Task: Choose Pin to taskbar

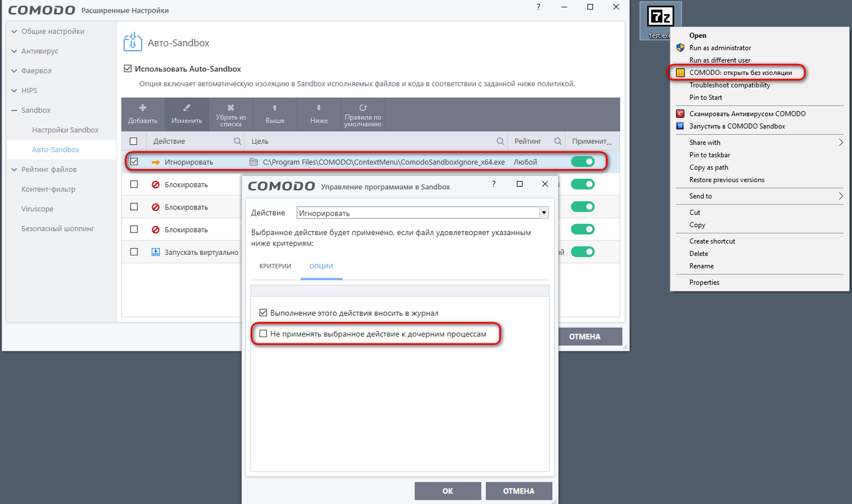Action: pyautogui.click(x=710, y=155)
